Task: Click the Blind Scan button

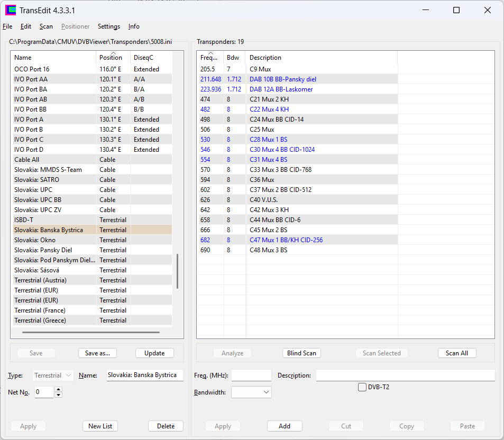Action: coord(301,353)
